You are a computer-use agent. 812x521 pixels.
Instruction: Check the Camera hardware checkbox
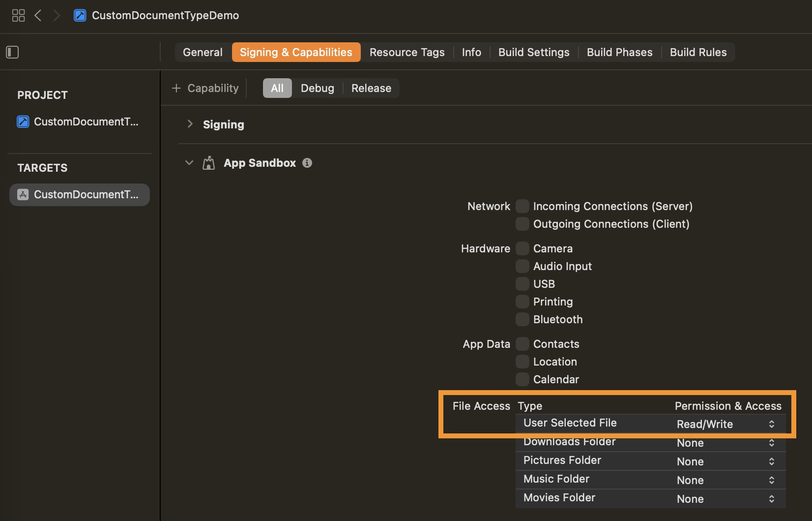[522, 248]
